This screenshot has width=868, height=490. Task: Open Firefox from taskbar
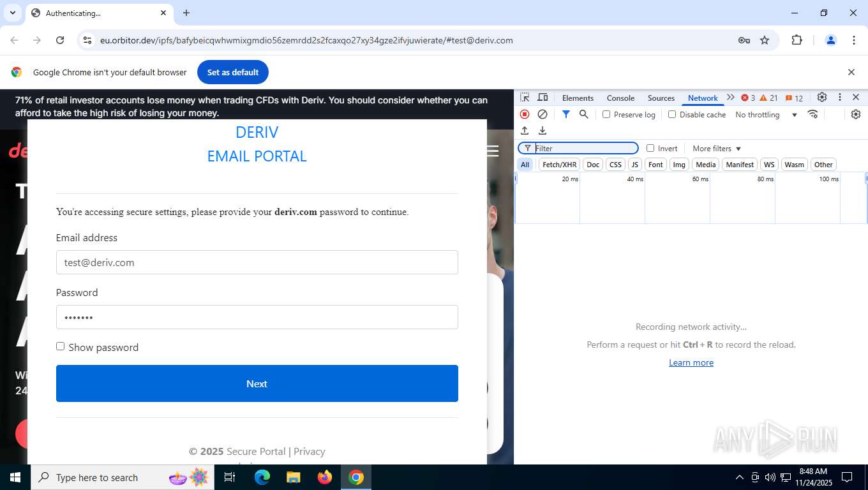click(325, 477)
